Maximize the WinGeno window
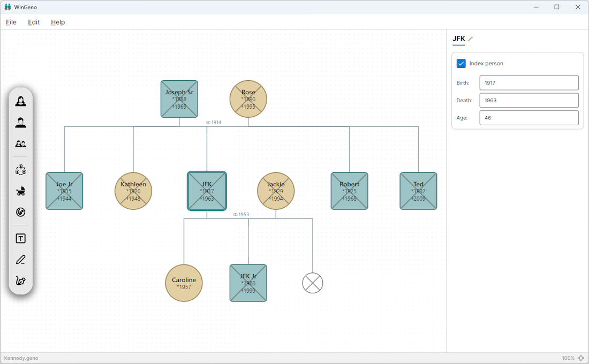 [x=557, y=7]
